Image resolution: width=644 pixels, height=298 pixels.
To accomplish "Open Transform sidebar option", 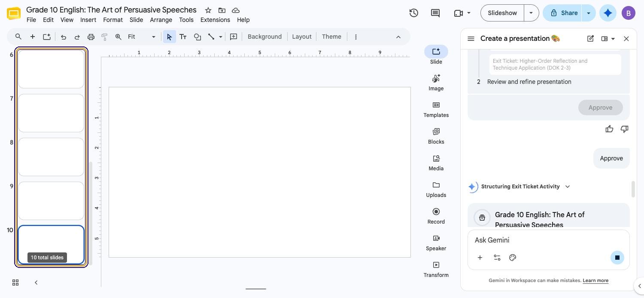I will pos(436,269).
